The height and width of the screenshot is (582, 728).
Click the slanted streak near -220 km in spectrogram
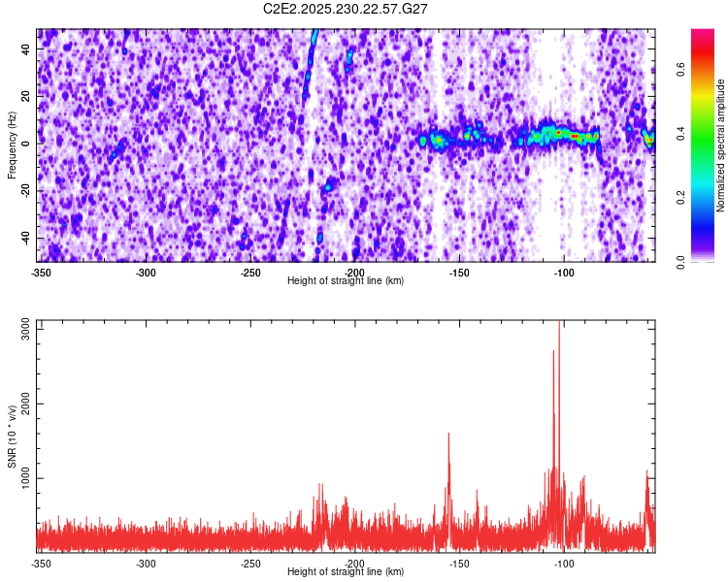pos(310,63)
